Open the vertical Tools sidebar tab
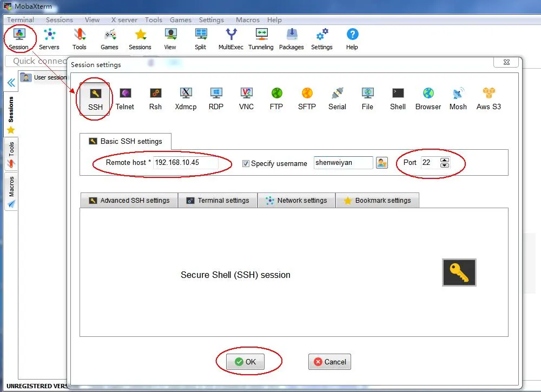 point(11,155)
